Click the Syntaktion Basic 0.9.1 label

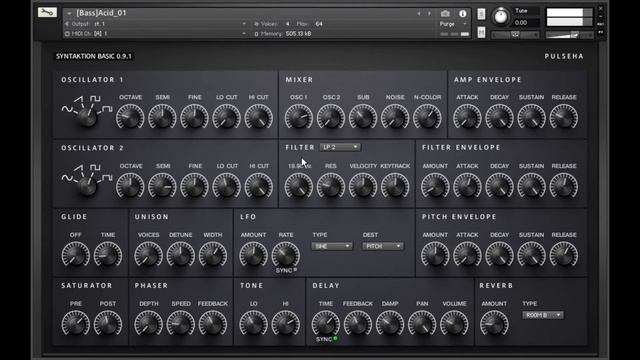pos(94,56)
